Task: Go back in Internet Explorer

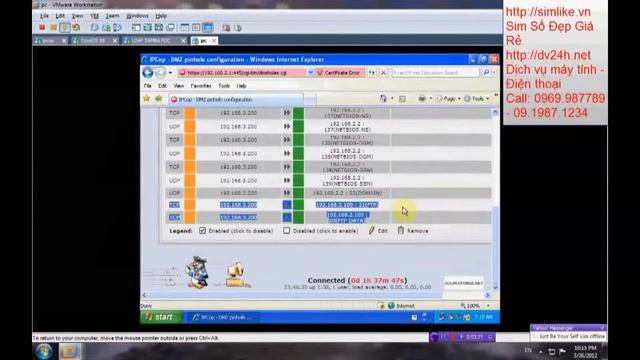Action: pos(148,73)
